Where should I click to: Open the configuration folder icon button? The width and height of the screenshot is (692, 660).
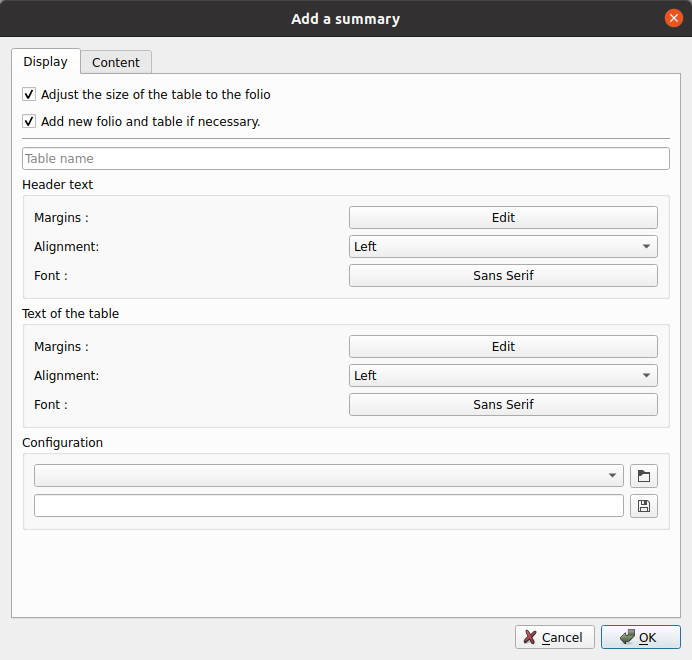[x=643, y=476]
